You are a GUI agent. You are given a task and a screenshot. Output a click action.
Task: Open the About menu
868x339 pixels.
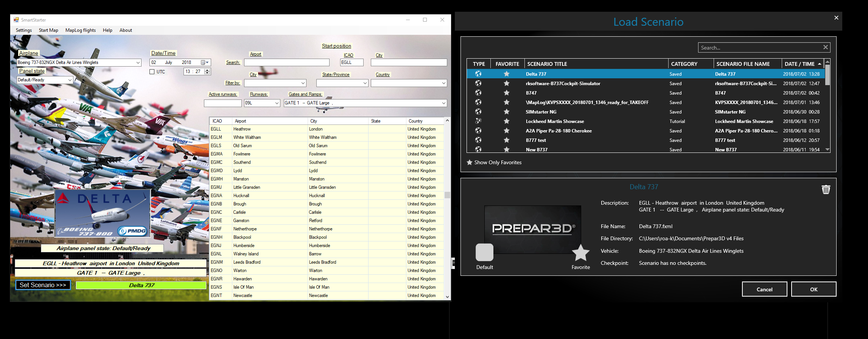coord(126,30)
